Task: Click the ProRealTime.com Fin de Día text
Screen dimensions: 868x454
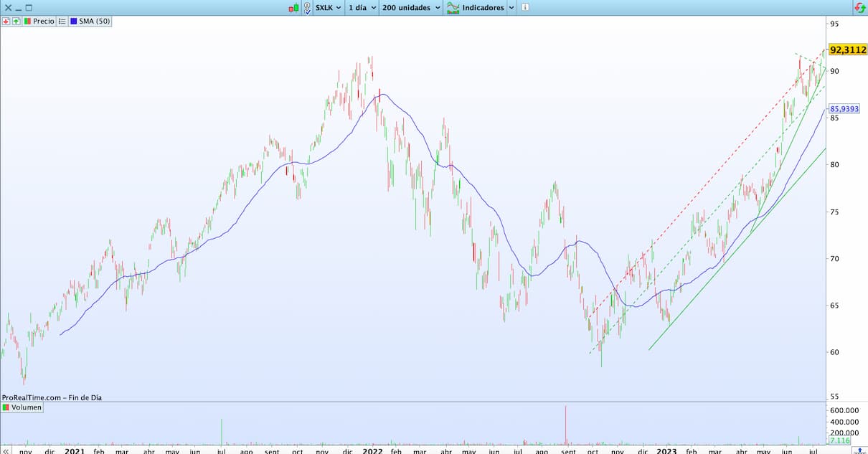Action: 52,397
